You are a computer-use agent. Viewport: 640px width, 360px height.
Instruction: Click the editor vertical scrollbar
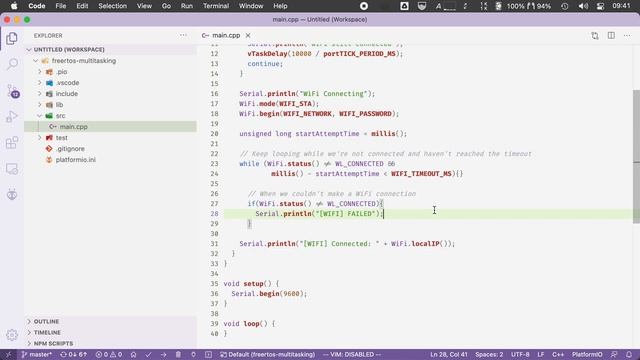[x=636, y=156]
